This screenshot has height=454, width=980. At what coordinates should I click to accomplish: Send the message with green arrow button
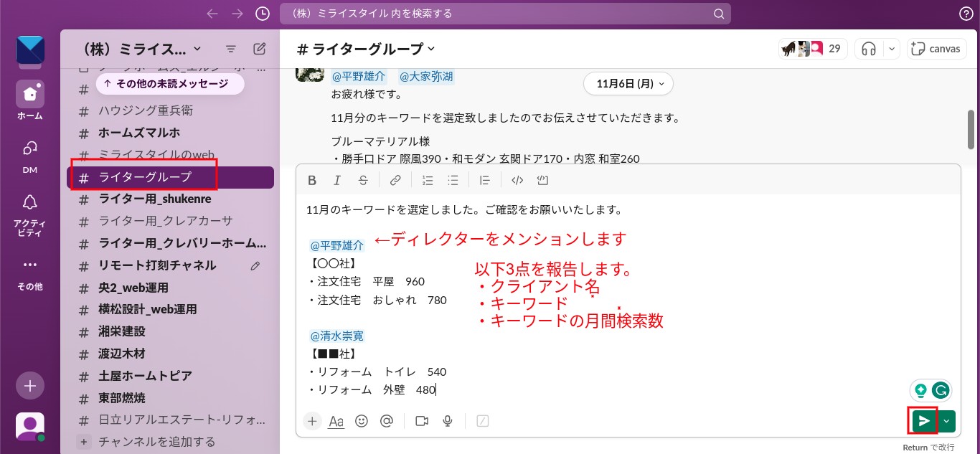coord(924,421)
